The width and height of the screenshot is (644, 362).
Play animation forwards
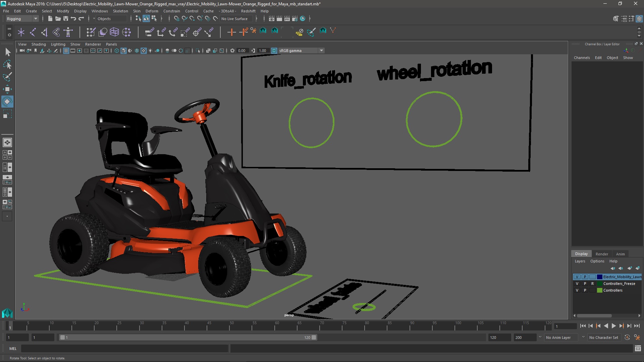tap(613, 326)
